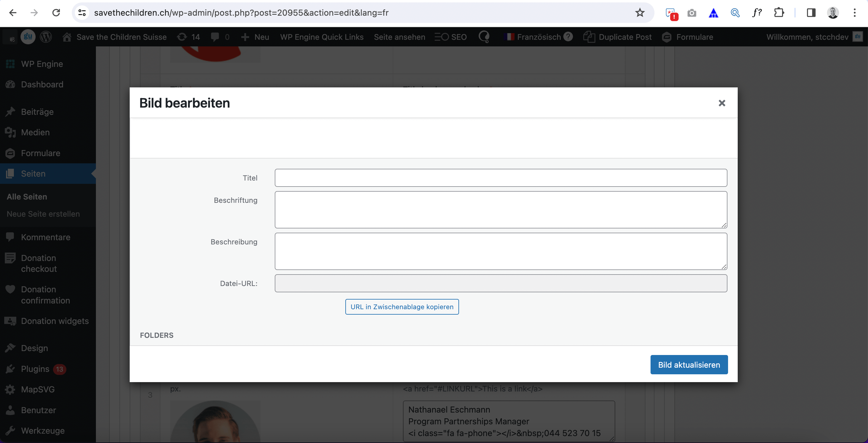Open Kommentare in the sidebar
Image resolution: width=868 pixels, height=443 pixels.
click(48, 237)
